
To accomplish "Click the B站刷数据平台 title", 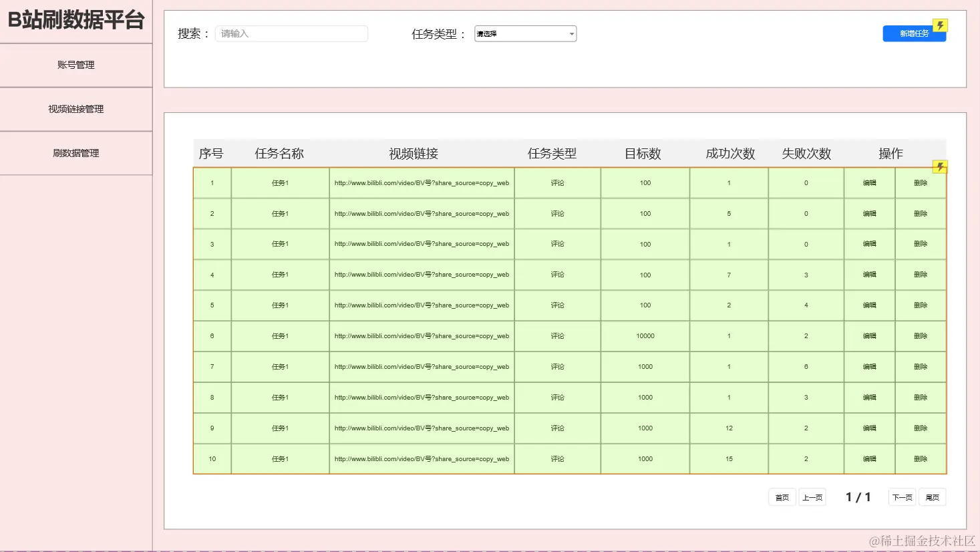I will (x=76, y=20).
